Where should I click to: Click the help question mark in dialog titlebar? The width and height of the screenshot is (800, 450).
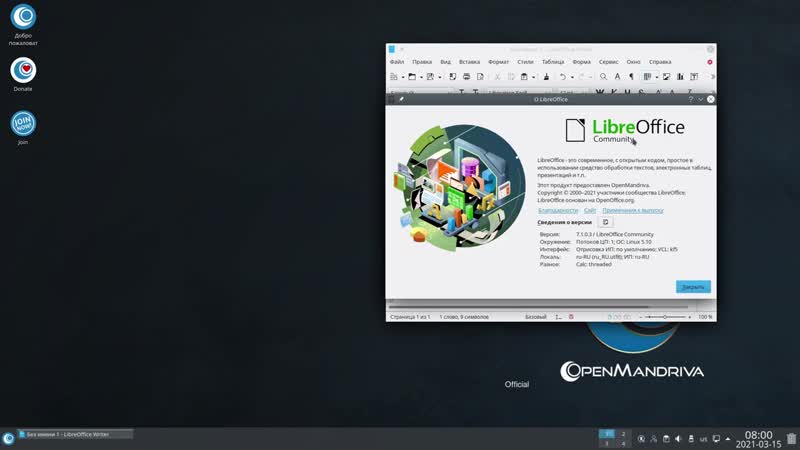691,99
